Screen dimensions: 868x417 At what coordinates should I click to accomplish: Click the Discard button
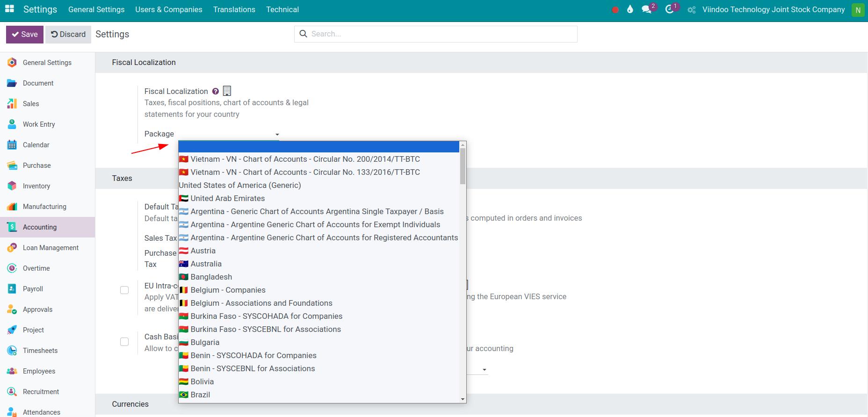coord(68,35)
